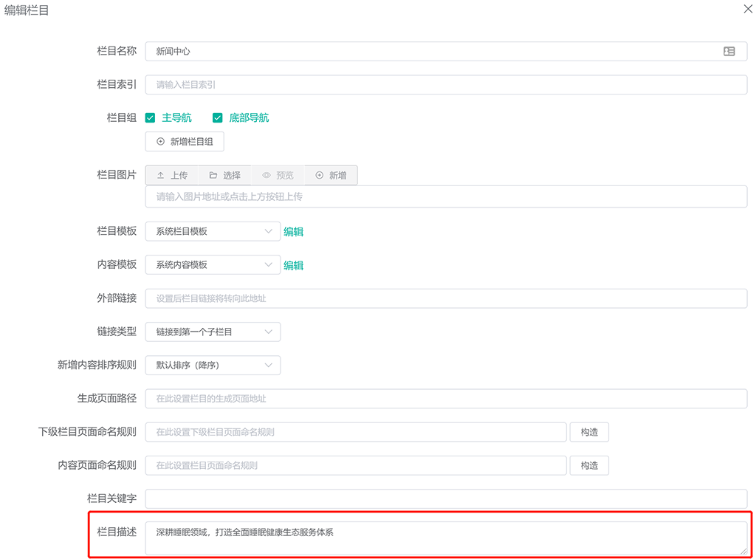756x559 pixels.
Task: Focus the 外部链接 input field
Action: (x=447, y=298)
